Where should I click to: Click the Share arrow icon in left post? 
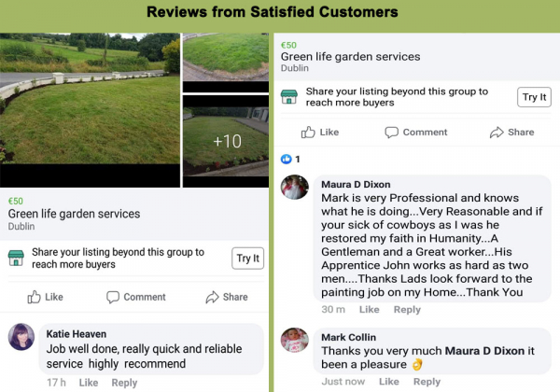coord(212,297)
